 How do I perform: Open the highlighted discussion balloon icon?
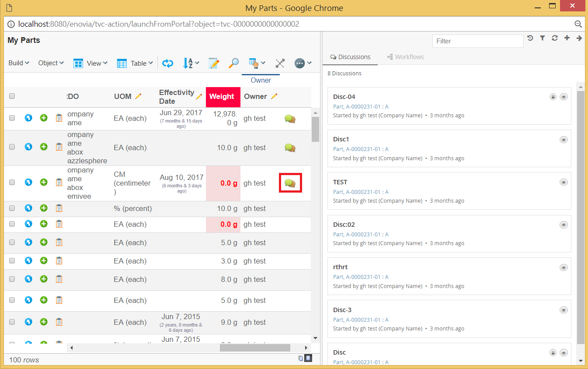(x=290, y=183)
